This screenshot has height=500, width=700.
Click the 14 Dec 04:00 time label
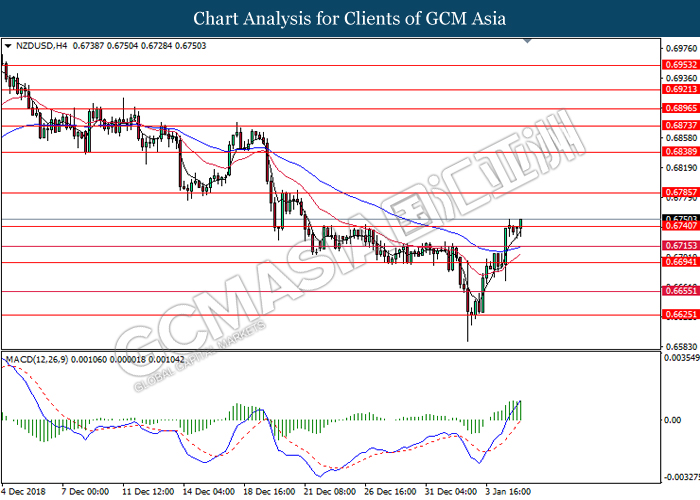tap(208, 492)
